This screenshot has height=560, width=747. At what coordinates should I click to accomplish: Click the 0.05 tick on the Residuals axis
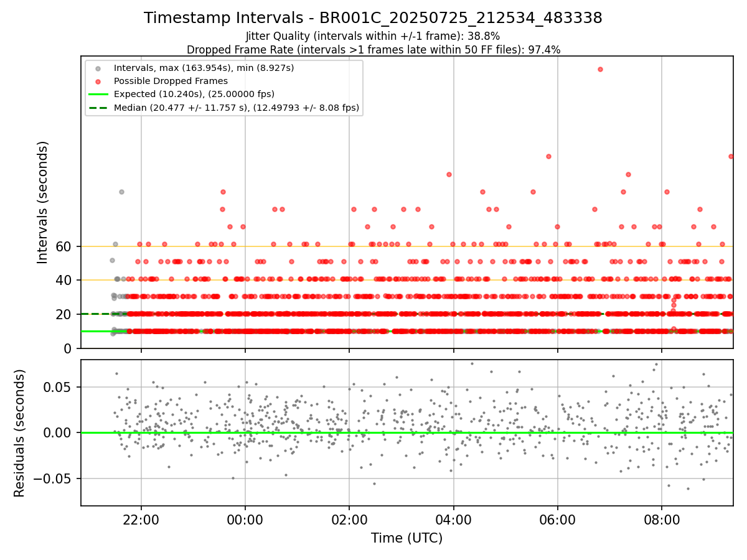click(x=62, y=387)
